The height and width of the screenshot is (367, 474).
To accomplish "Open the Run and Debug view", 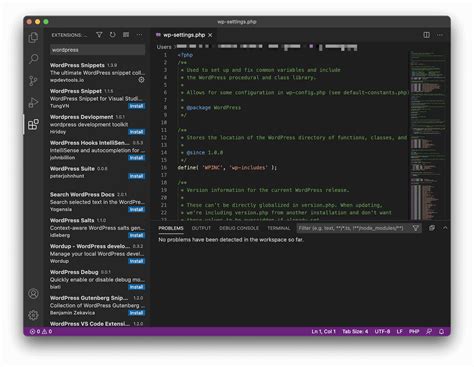I will tap(33, 102).
